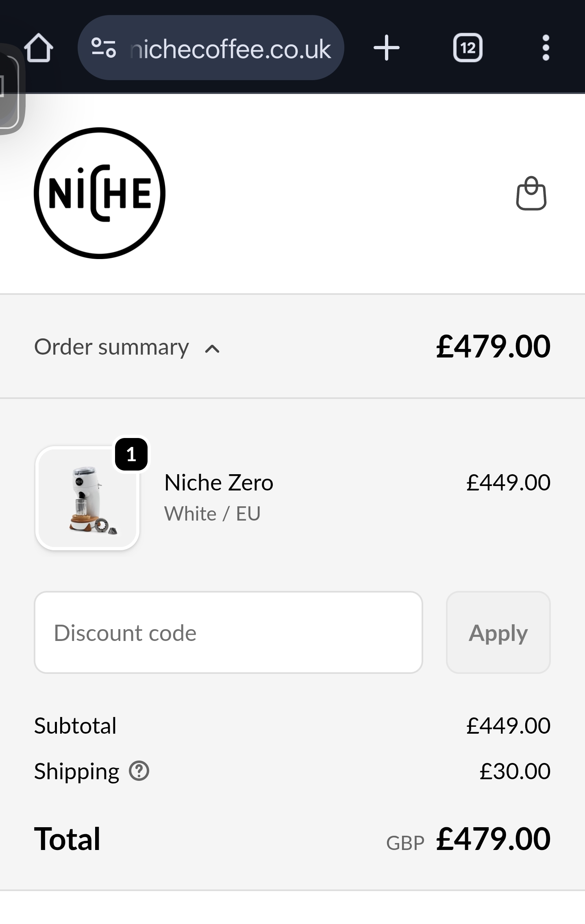Tap the Niche circular logo
585x924 pixels.
tap(100, 193)
